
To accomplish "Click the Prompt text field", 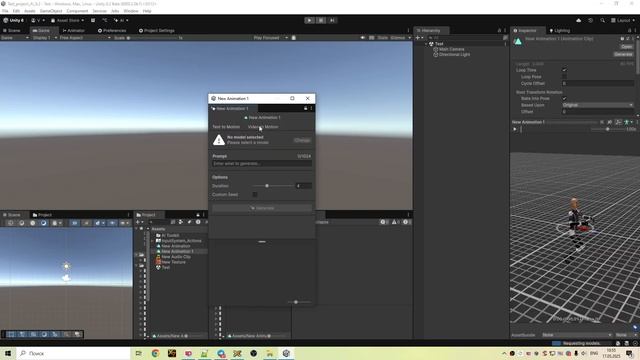I will coord(262,163).
